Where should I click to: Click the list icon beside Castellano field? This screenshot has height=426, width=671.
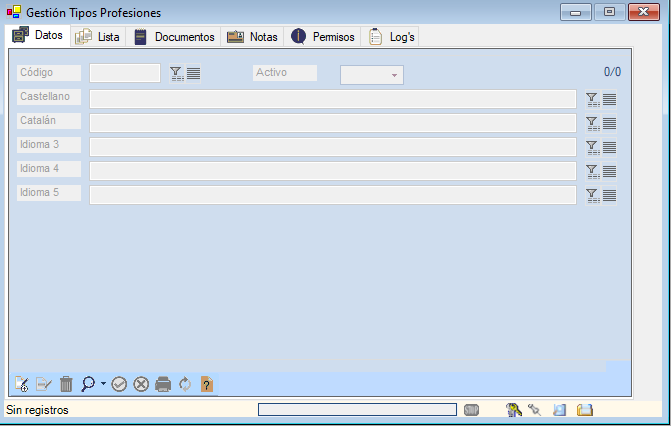click(610, 99)
